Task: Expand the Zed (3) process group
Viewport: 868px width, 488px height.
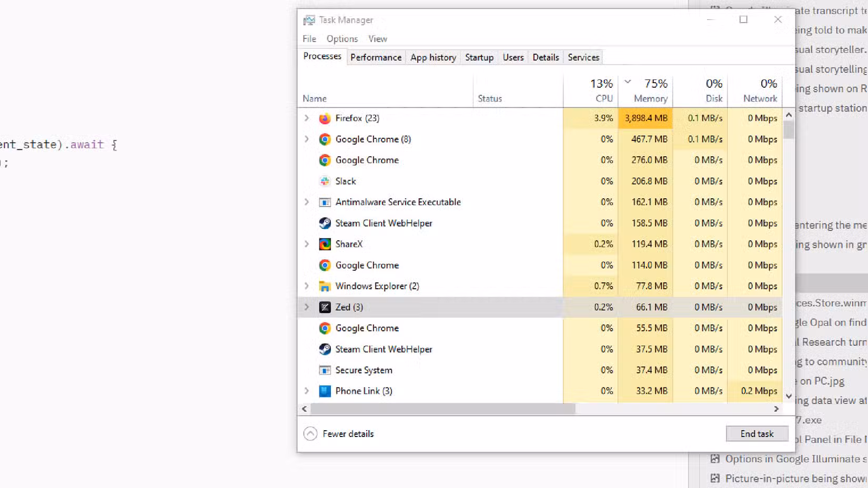Action: pos(307,308)
